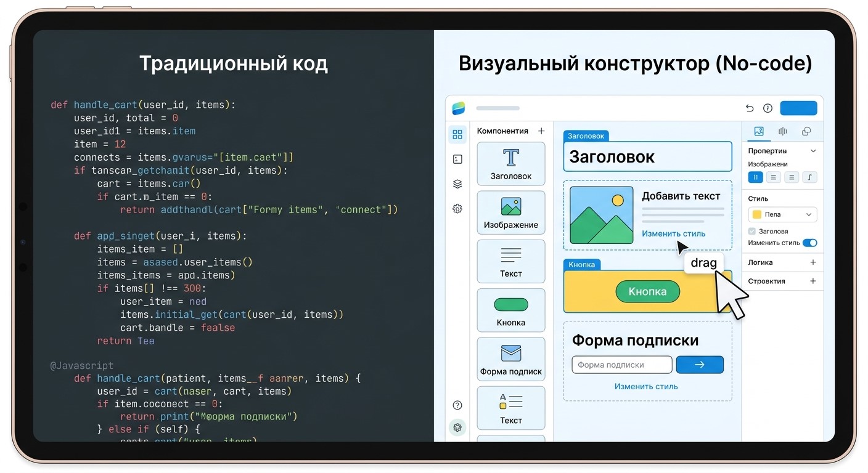Image resolution: width=868 pixels, height=473 pixels.
Task: Click the undo arrow icon
Action: pyautogui.click(x=750, y=108)
